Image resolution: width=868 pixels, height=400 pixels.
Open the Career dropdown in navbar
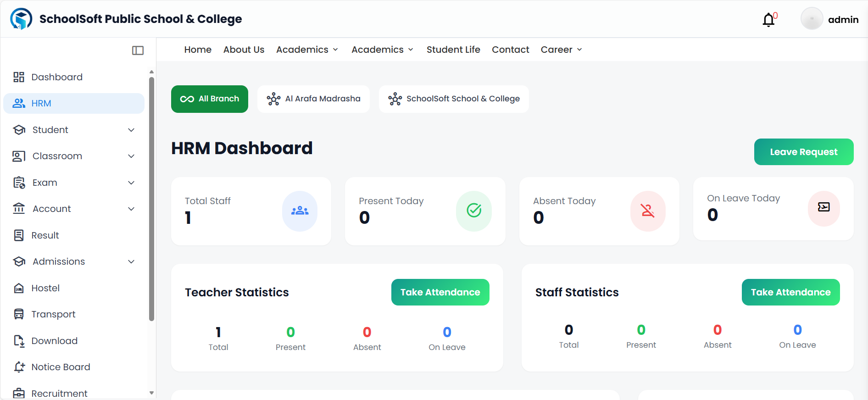(x=561, y=50)
